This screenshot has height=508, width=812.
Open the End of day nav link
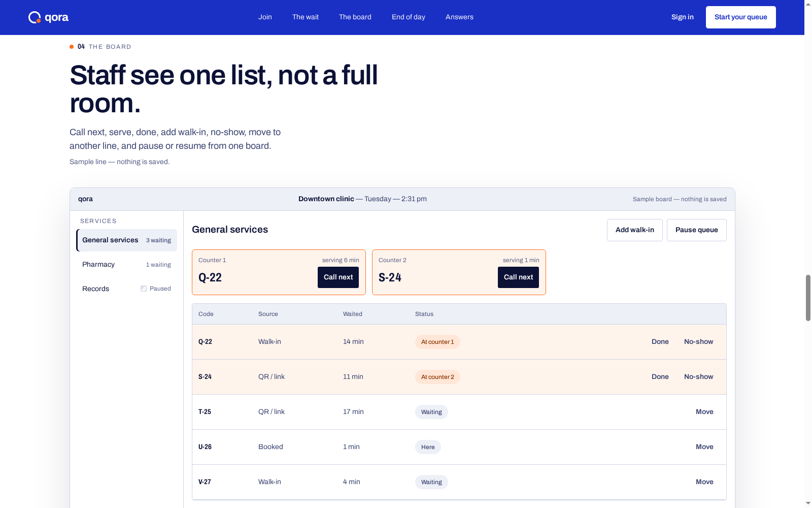409,17
